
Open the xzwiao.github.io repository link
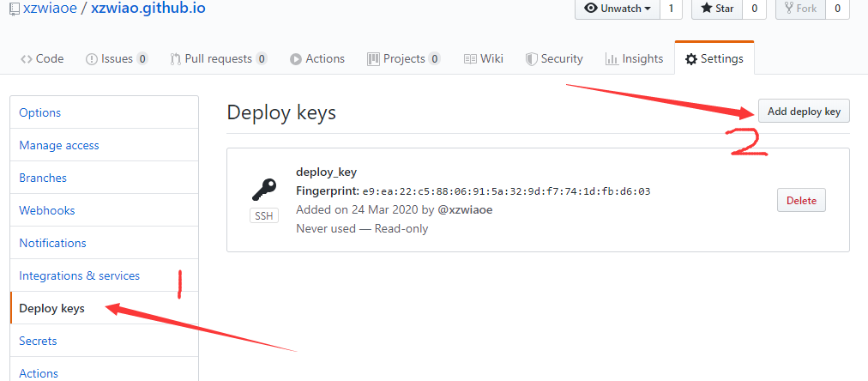pos(148,9)
